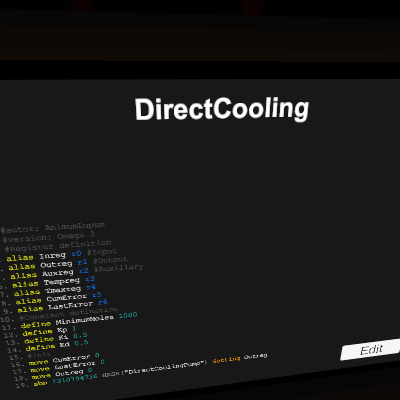
Task: Select the "alias Tmaxreg r4" code line
Action: (x=55, y=290)
